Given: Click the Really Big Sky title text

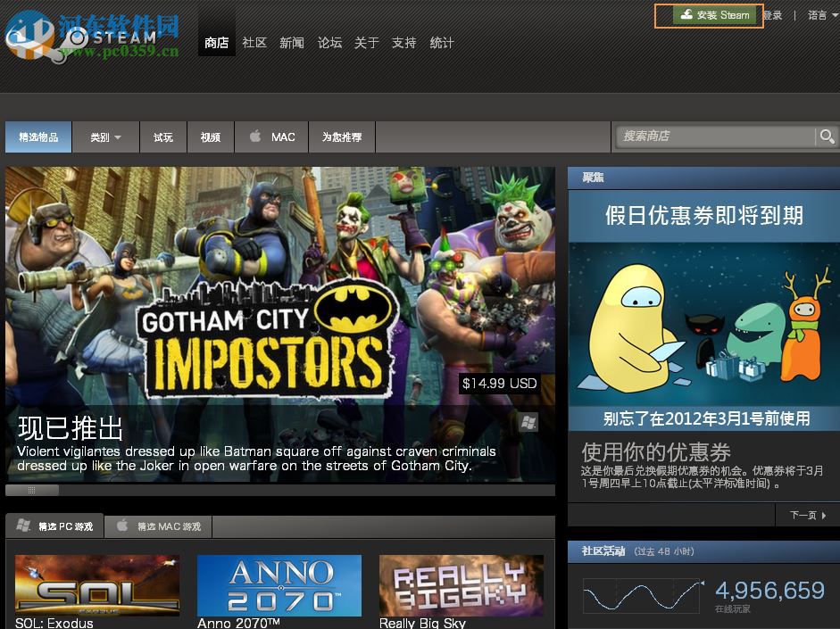Looking at the screenshot, I should point(423,623).
